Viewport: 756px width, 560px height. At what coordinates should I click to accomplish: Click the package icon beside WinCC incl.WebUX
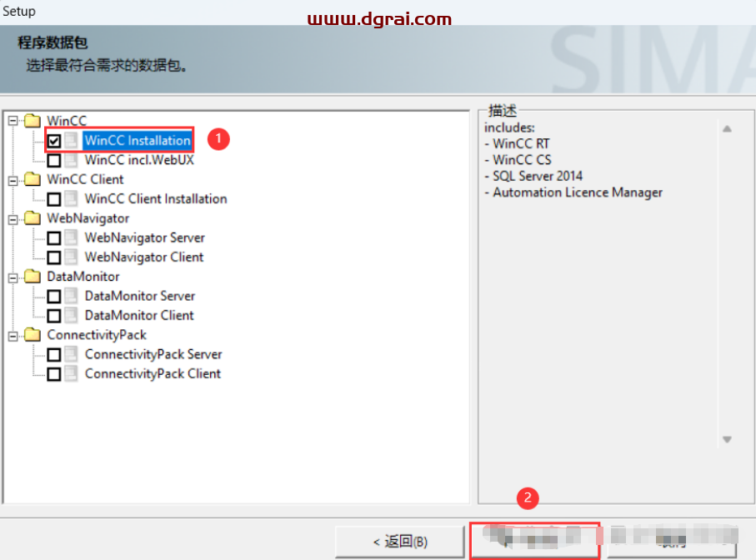73,160
